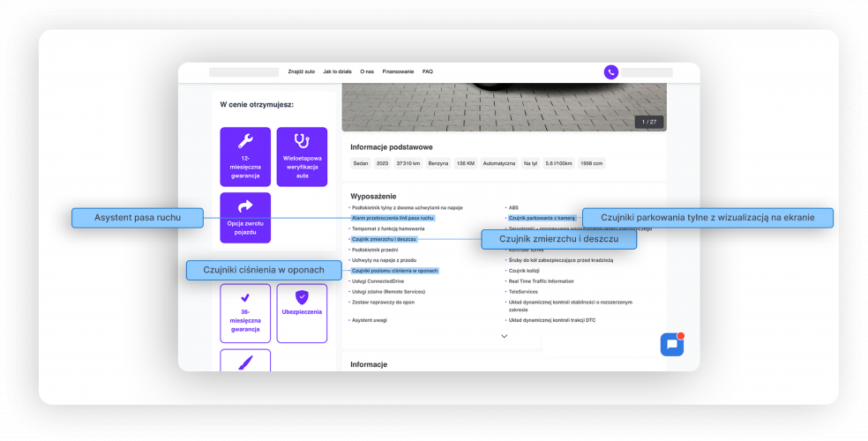
Task: Choose the 36-miesięczna gwarancja checkmark card
Action: (x=245, y=313)
